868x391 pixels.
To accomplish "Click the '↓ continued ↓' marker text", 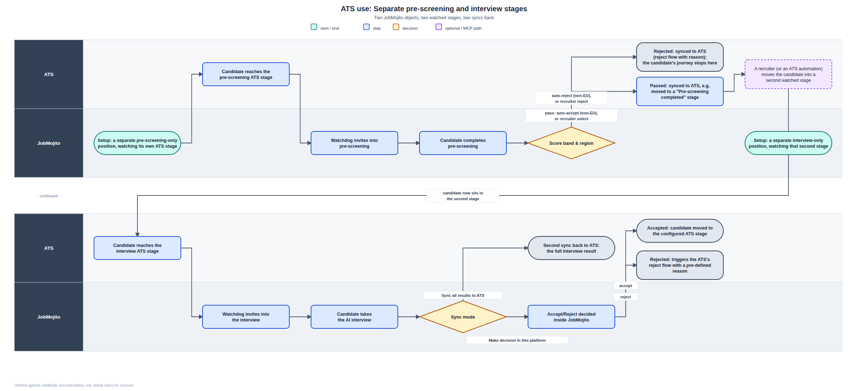I will tap(49, 196).
